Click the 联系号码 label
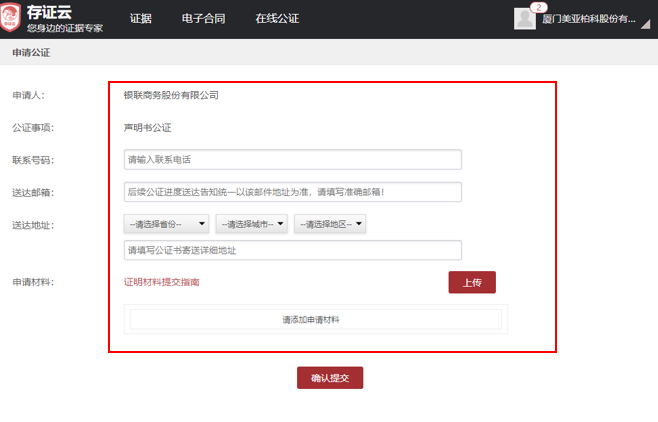The width and height of the screenshot is (658, 422). (x=33, y=160)
